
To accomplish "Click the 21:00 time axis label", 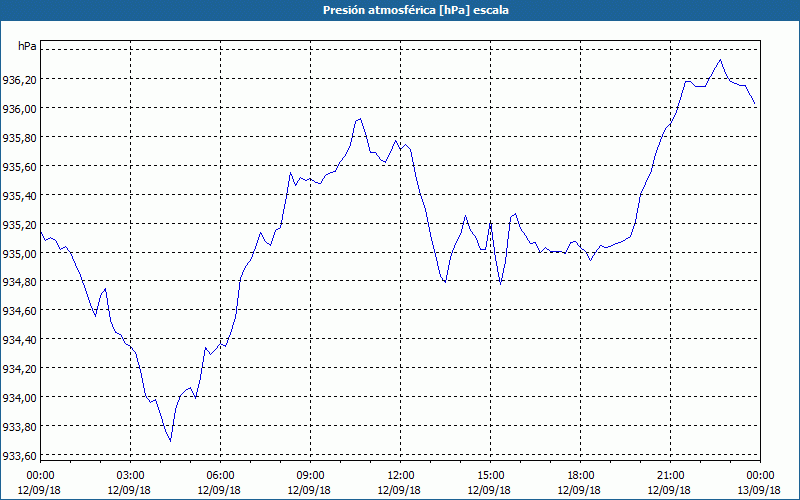I will 670,476.
